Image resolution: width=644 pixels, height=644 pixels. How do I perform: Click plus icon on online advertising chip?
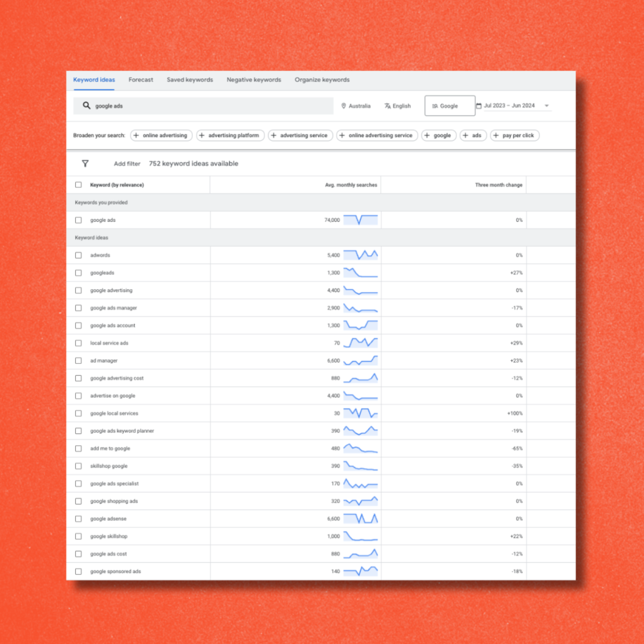pyautogui.click(x=136, y=135)
